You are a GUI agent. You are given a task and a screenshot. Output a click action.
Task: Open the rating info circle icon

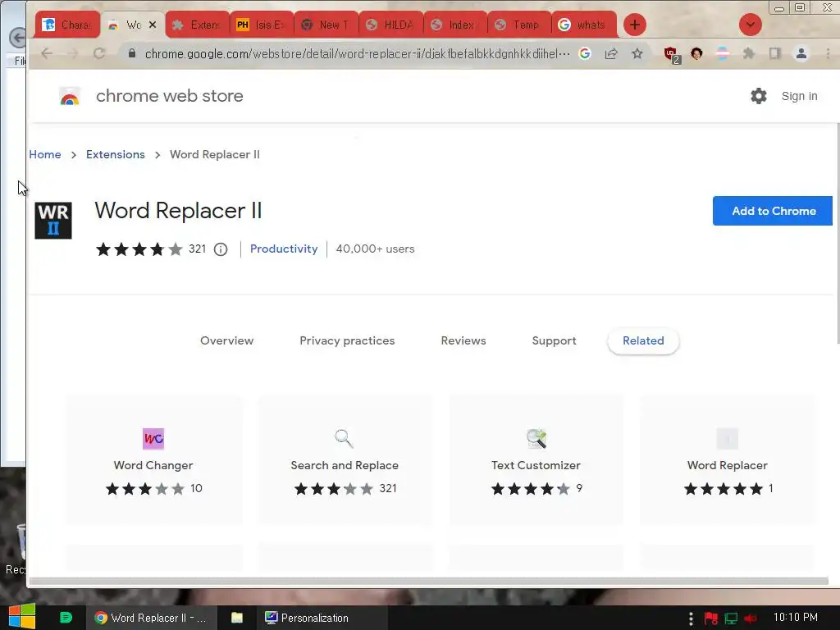coord(221,249)
